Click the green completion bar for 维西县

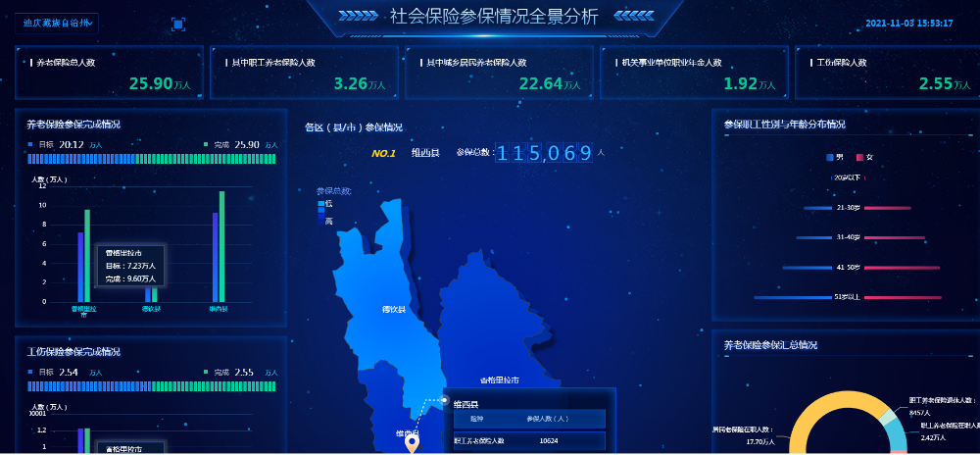tap(221, 246)
